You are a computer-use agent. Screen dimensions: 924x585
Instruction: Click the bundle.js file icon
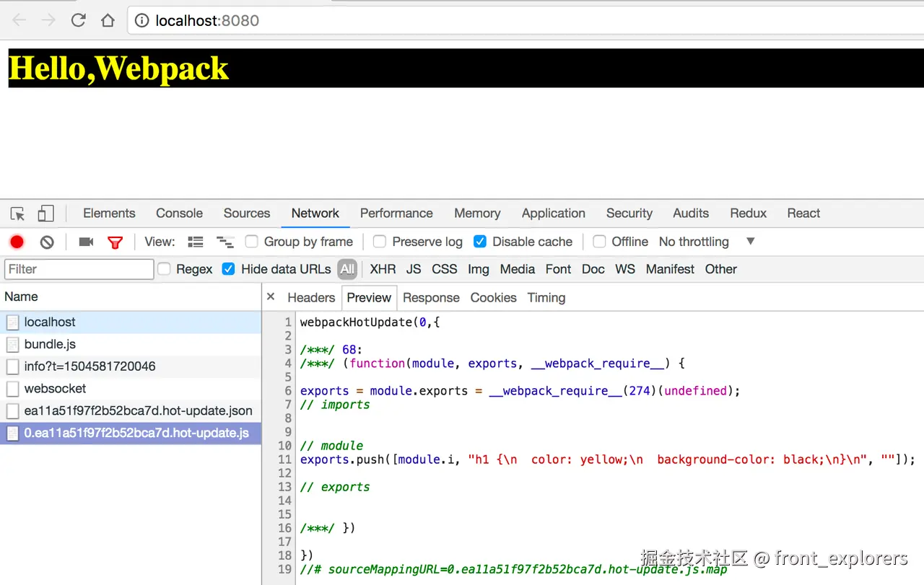(x=12, y=344)
